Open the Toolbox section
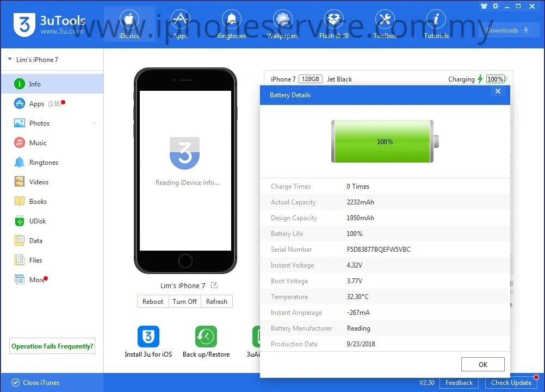 click(x=385, y=24)
